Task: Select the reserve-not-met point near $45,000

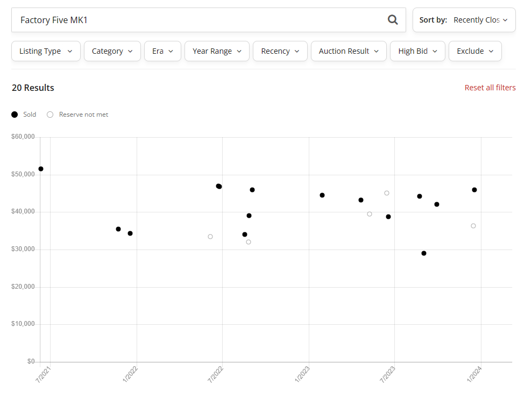Action: coord(386,193)
